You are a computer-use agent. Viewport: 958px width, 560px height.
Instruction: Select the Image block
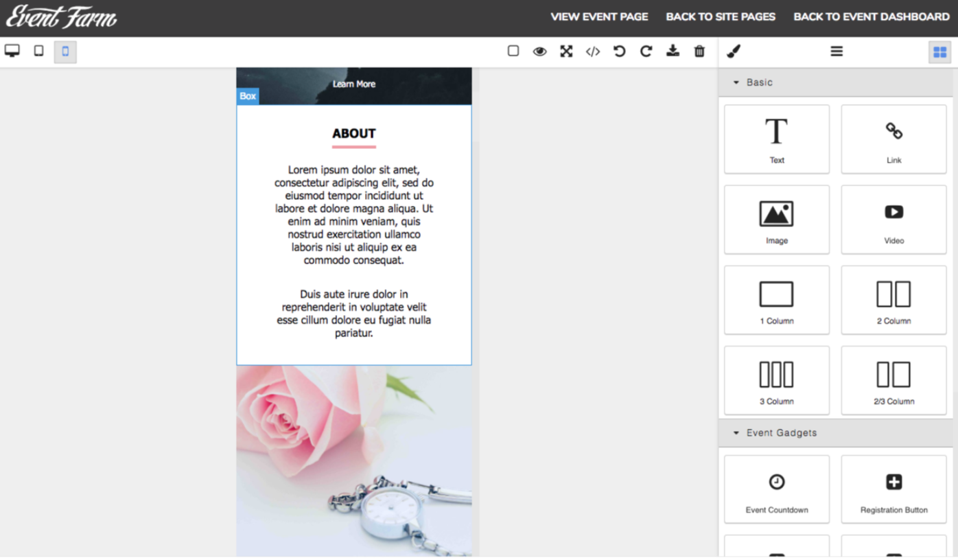777,220
